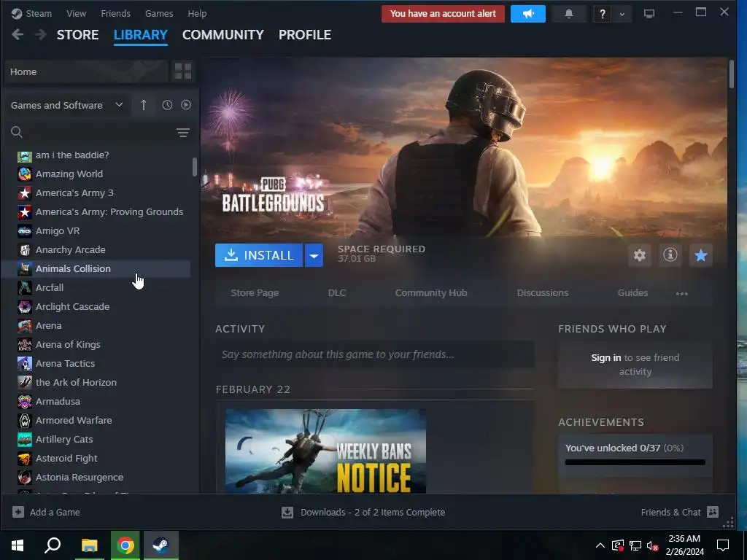Viewport: 747px width, 560px height.
Task: Click the Anarchy Arcade game icon
Action: coord(25,250)
